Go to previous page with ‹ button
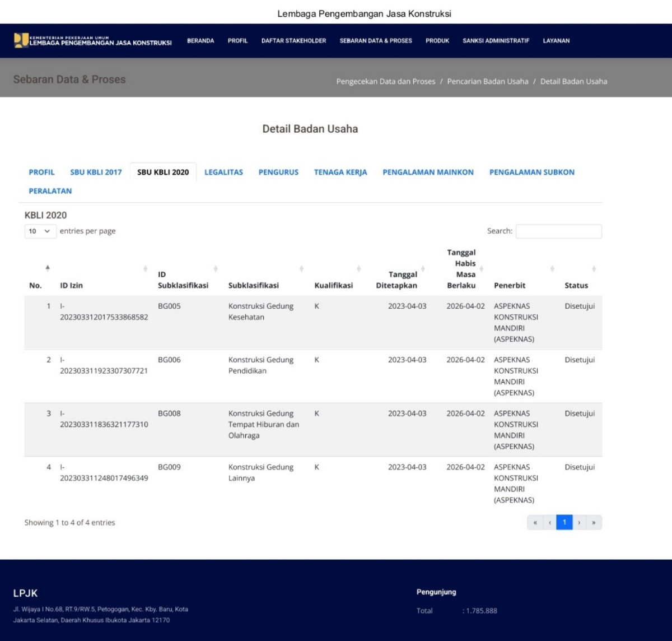 click(x=550, y=522)
